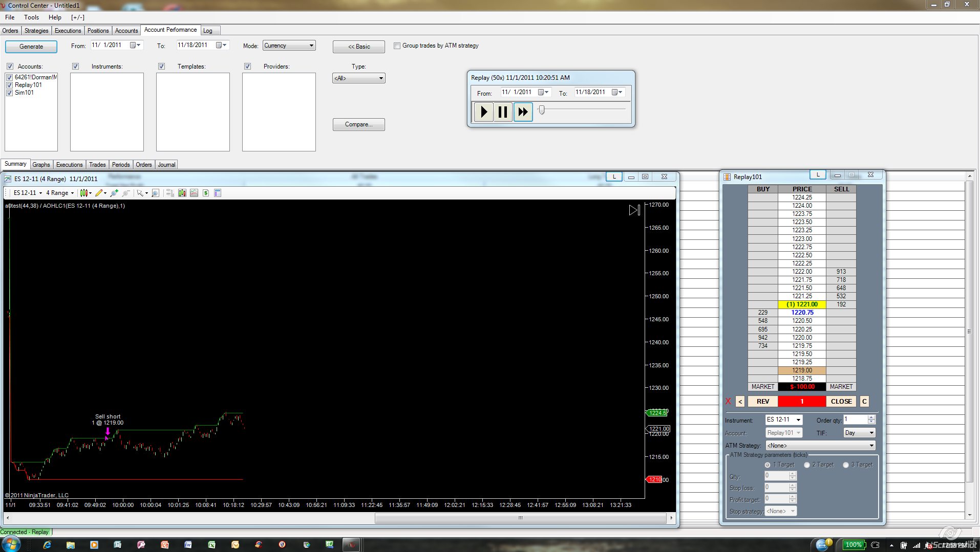
Task: Click the chart zoom frame magnifier icon
Action: (x=156, y=193)
